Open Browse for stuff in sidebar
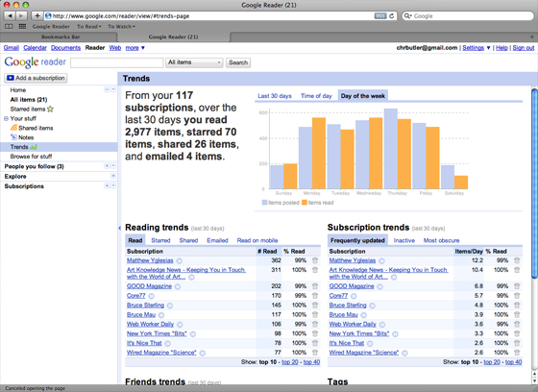 (x=31, y=157)
